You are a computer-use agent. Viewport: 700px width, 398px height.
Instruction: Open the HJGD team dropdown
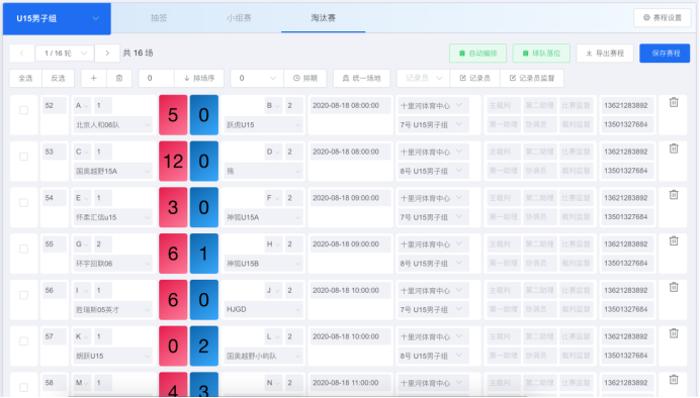click(263, 309)
